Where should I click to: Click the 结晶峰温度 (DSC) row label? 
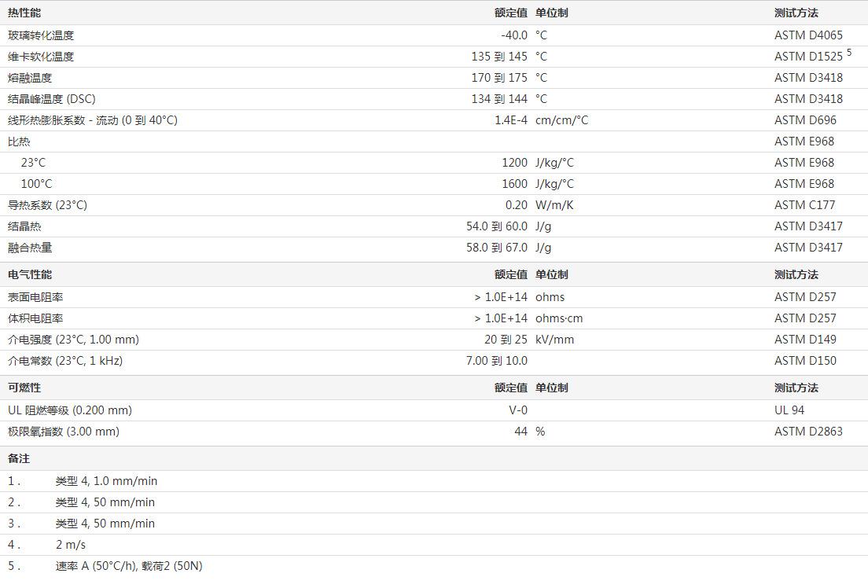(x=52, y=99)
